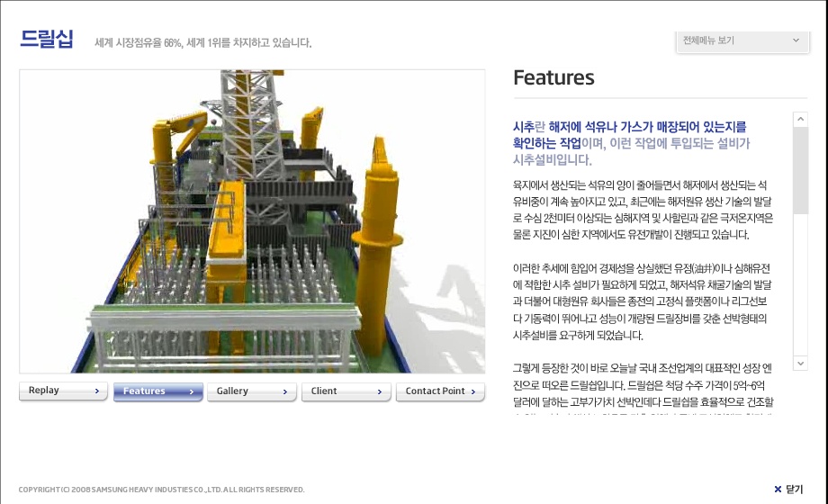Click the market share 66% subtitle text
This screenshot has height=504, width=828.
202,43
